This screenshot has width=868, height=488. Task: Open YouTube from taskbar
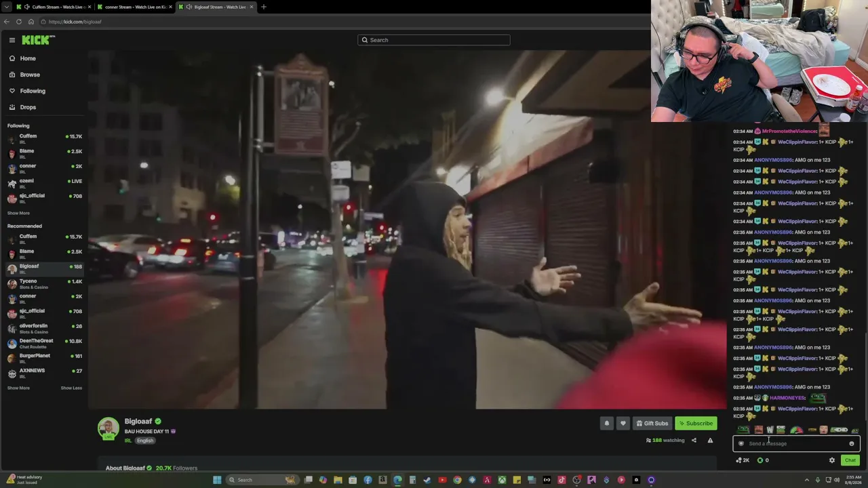coord(442,480)
